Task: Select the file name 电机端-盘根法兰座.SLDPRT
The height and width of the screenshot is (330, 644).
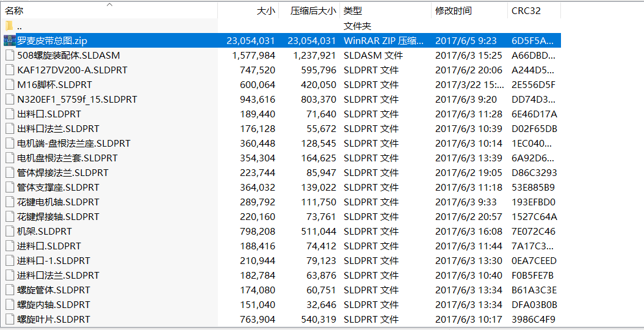Action: (x=73, y=143)
